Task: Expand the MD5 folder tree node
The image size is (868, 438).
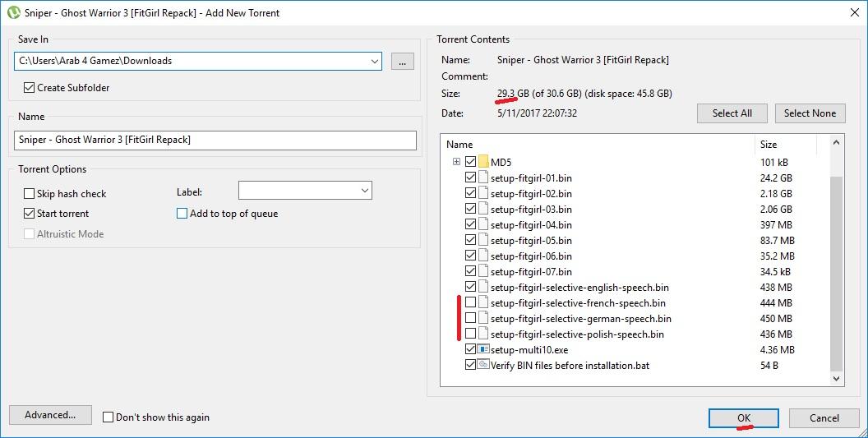Action: click(456, 162)
